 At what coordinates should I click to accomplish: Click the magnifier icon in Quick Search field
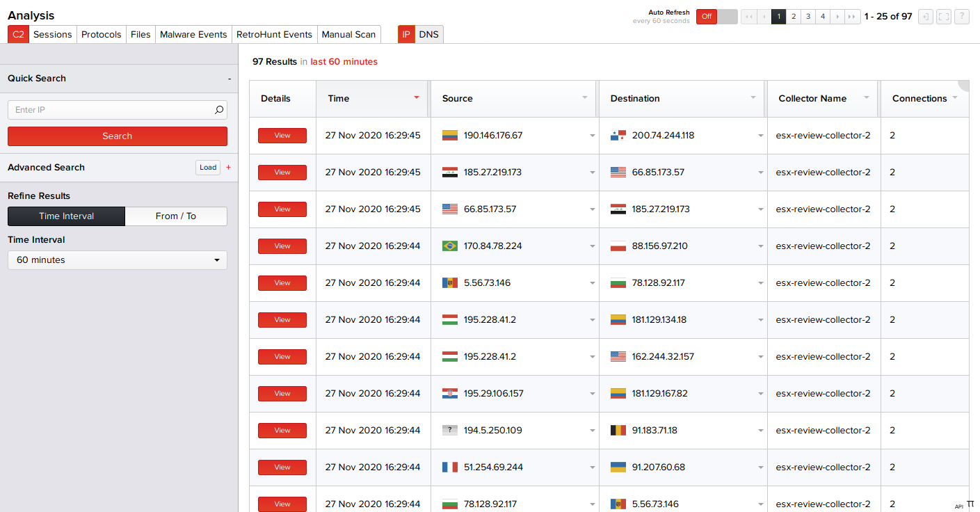point(218,110)
